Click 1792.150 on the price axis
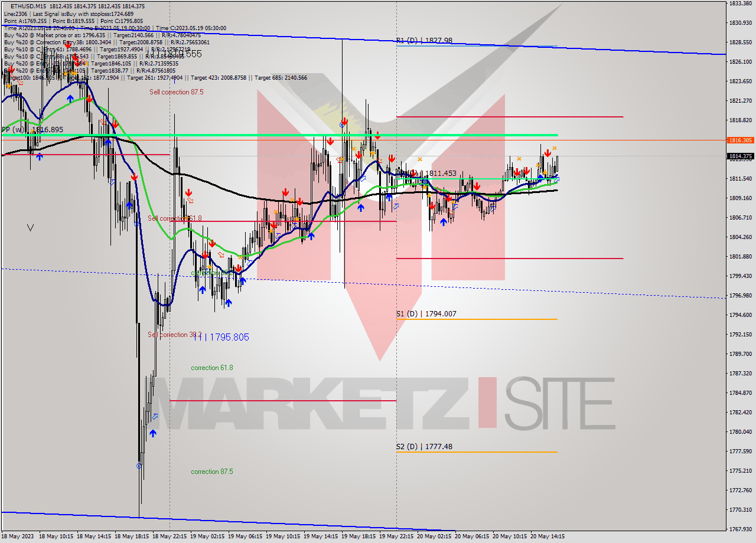This screenshot has width=756, height=543. click(x=740, y=334)
